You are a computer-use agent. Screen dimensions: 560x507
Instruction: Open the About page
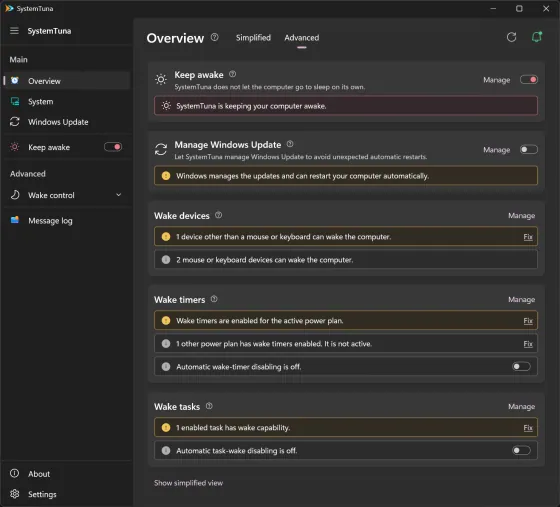point(67,474)
